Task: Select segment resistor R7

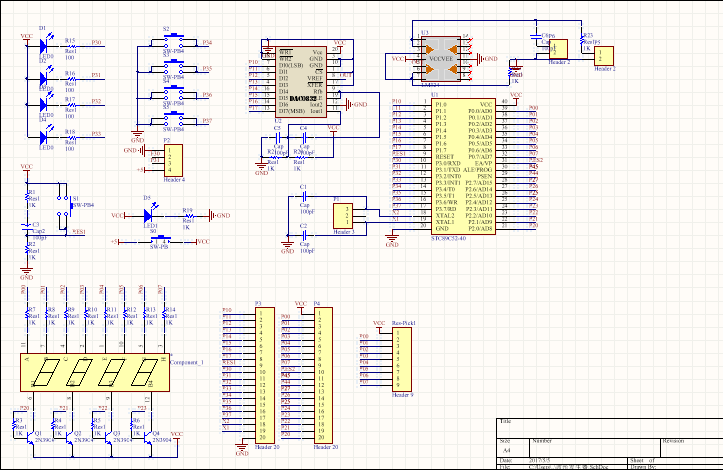Action: point(27,315)
